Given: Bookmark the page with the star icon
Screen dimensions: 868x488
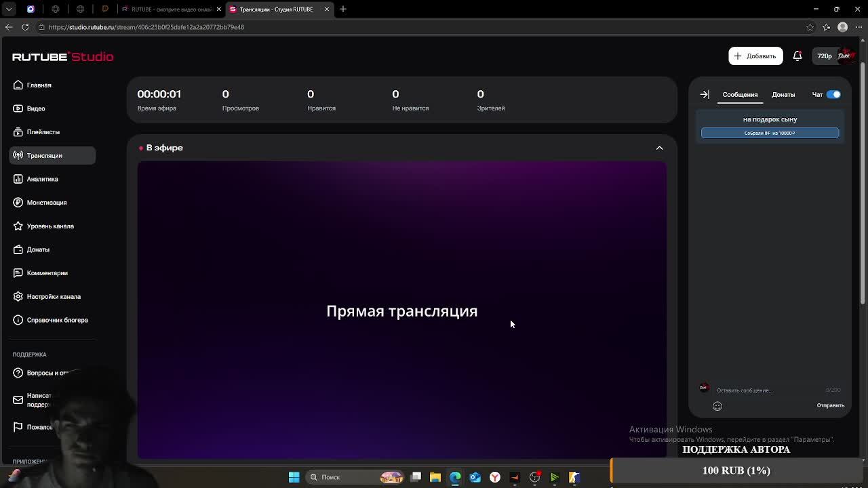Looking at the screenshot, I should (x=810, y=27).
